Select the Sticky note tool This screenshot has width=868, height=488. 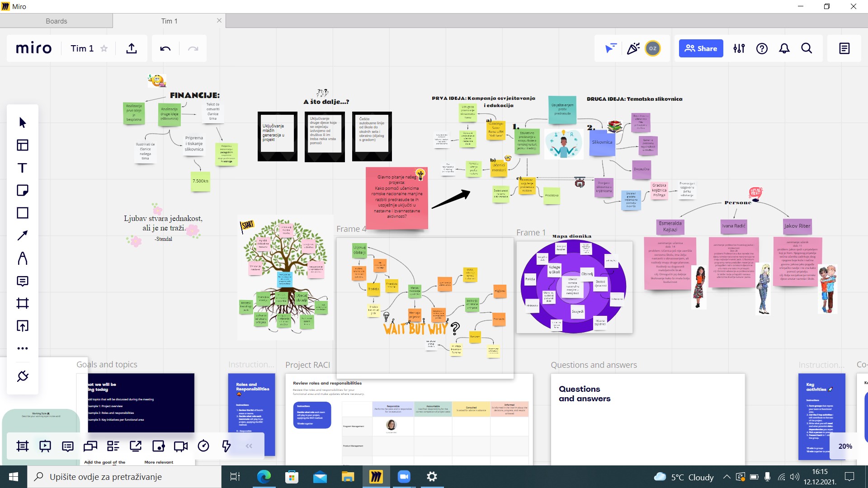click(x=23, y=190)
